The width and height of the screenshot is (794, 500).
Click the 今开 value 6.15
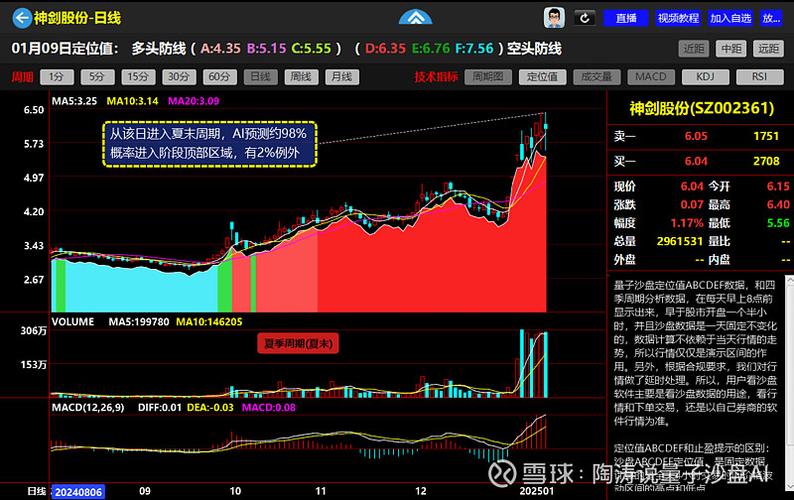[778, 186]
